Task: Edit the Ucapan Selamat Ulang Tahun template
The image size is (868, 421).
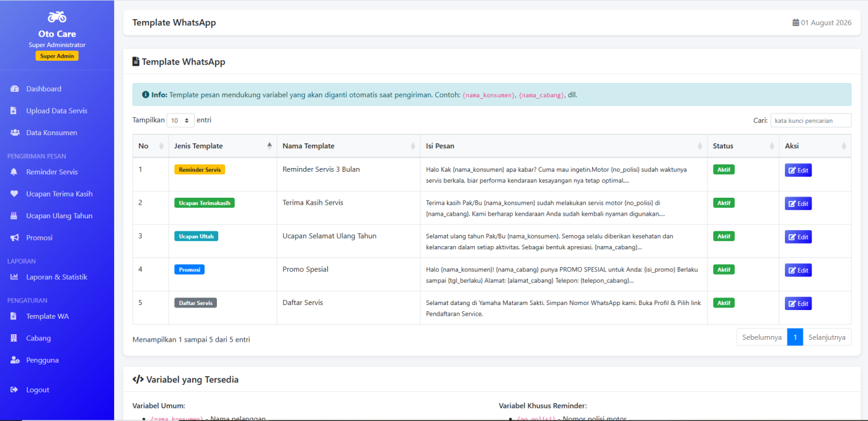Action: (798, 237)
